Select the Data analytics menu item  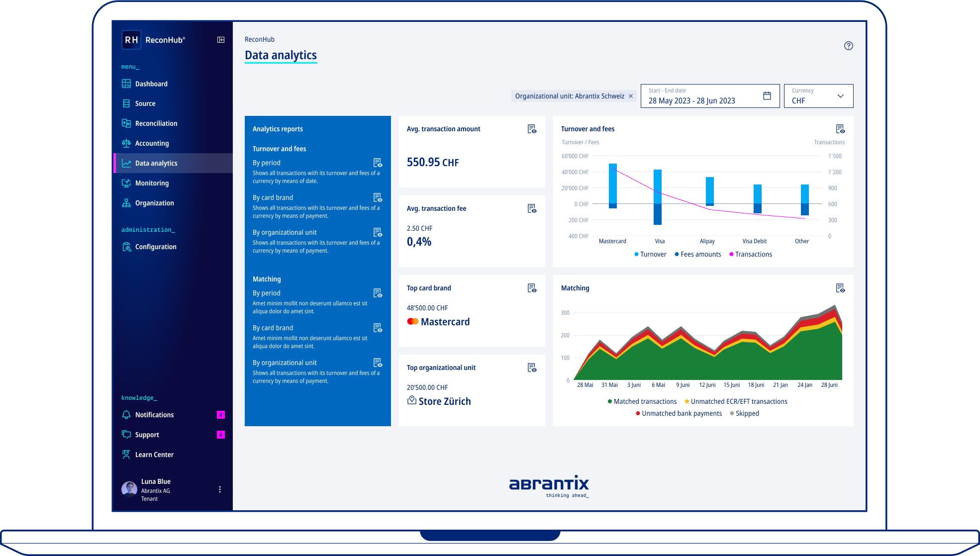point(173,163)
